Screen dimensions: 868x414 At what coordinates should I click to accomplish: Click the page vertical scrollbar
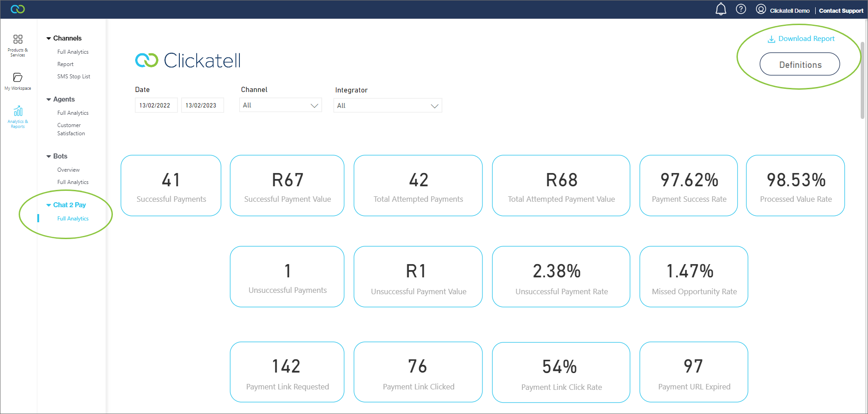(x=863, y=80)
